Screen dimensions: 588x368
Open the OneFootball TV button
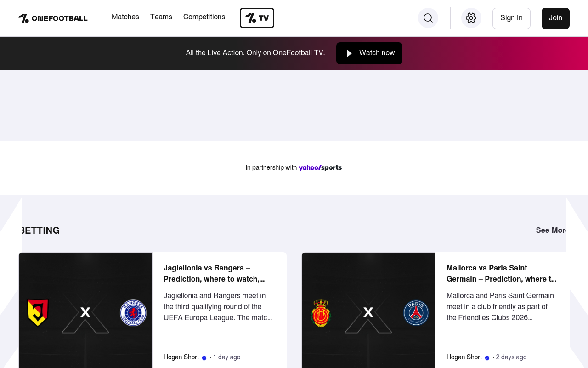(257, 18)
